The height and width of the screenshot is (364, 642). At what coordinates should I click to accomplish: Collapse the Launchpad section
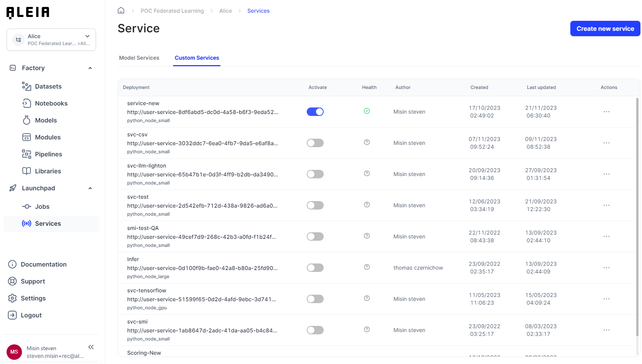[90, 188]
